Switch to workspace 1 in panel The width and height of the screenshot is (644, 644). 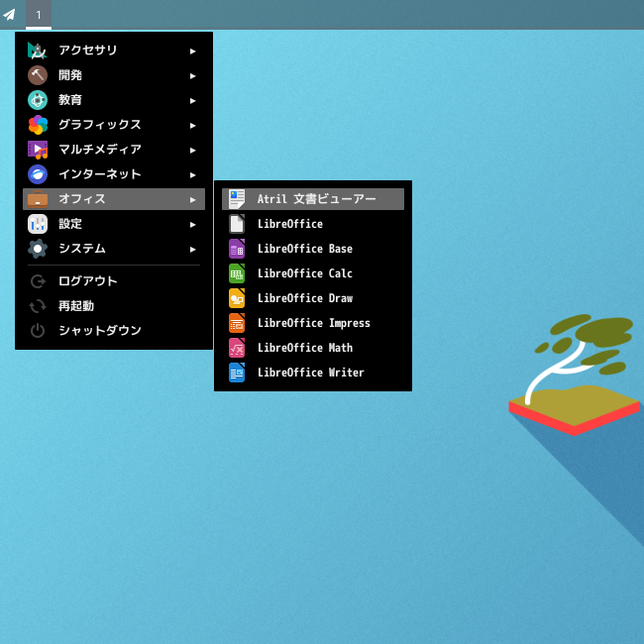pyautogui.click(x=39, y=15)
